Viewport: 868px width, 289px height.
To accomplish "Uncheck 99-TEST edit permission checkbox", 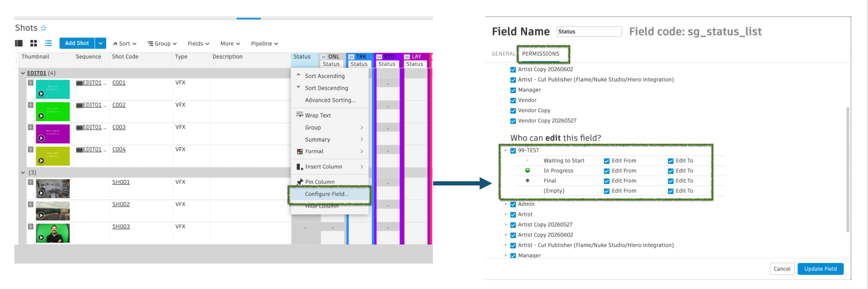I will click(513, 151).
